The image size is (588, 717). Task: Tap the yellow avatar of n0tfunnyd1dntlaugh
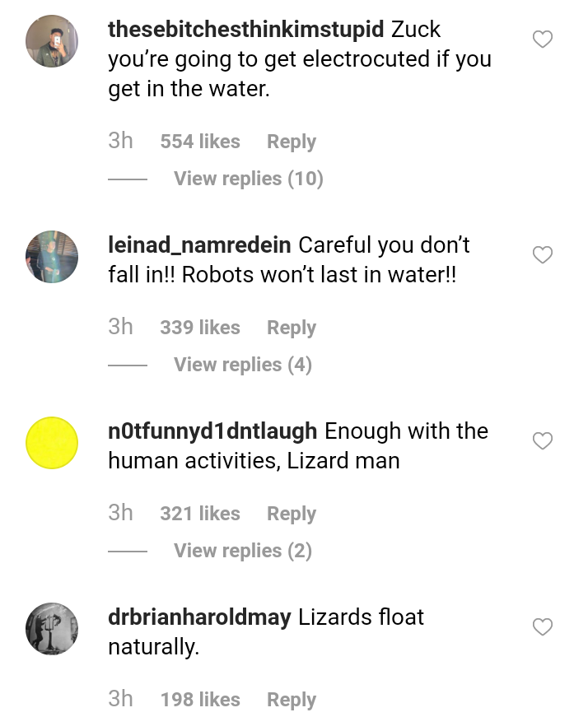(52, 443)
